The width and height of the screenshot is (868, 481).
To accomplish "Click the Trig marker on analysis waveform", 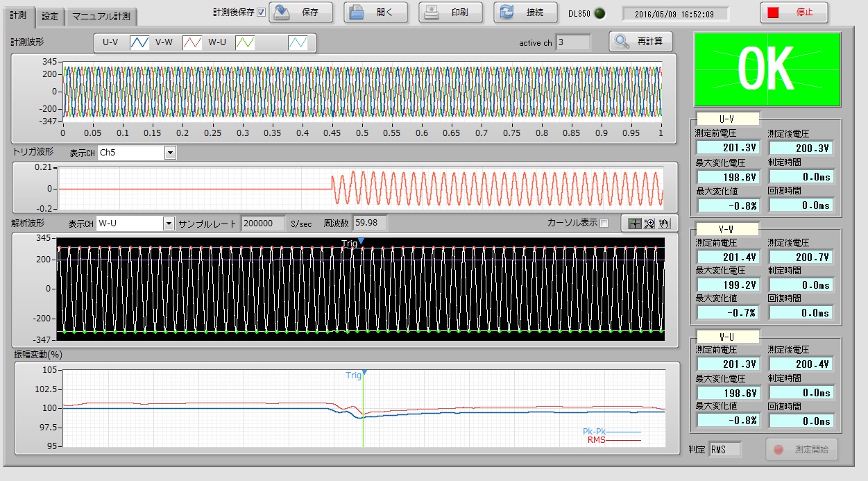I will click(x=353, y=242).
